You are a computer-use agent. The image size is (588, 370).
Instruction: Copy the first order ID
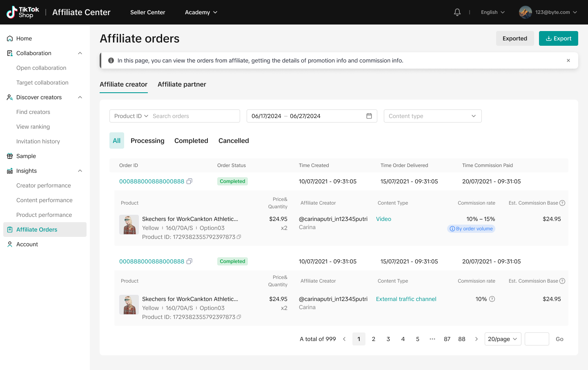[x=189, y=181]
